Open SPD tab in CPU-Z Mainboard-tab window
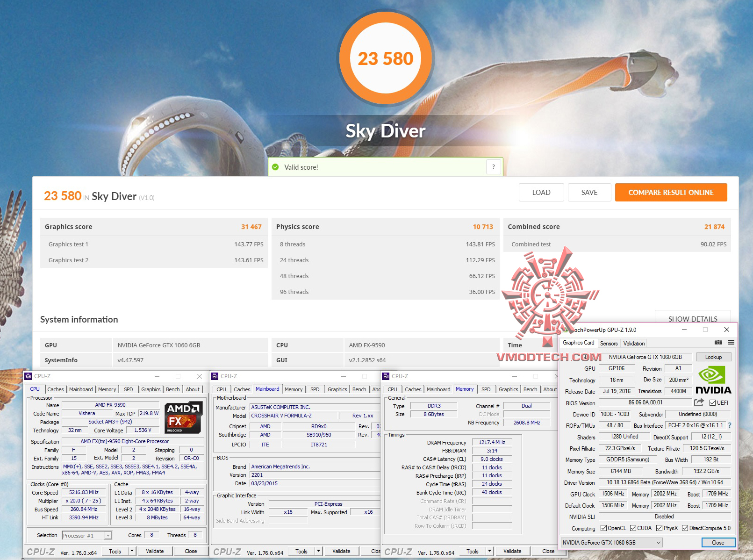The width and height of the screenshot is (753, 560). 315,389
